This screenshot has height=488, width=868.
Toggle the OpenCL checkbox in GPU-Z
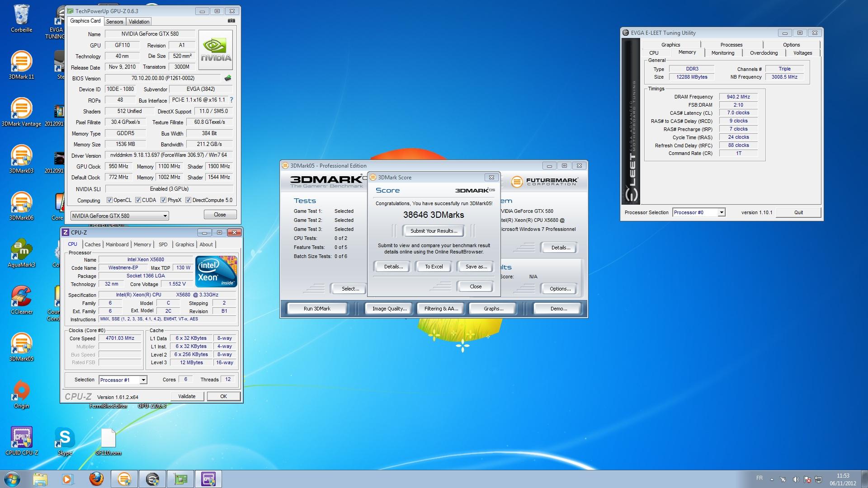109,200
